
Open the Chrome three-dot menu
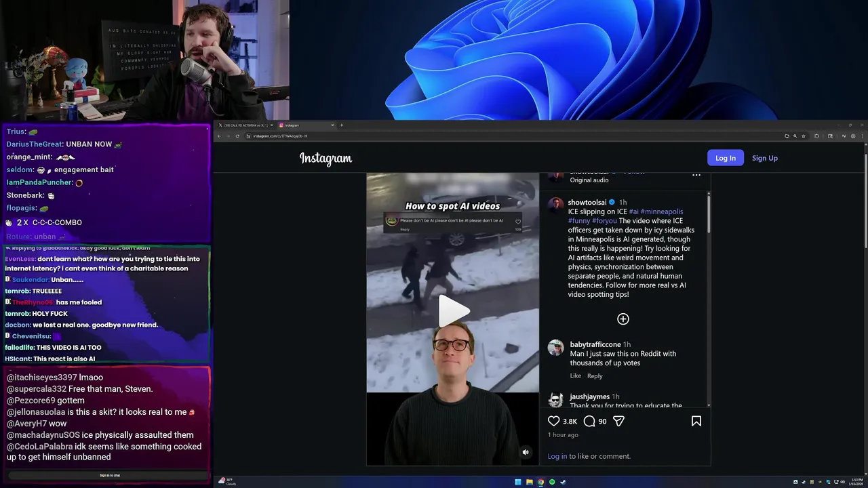point(862,136)
